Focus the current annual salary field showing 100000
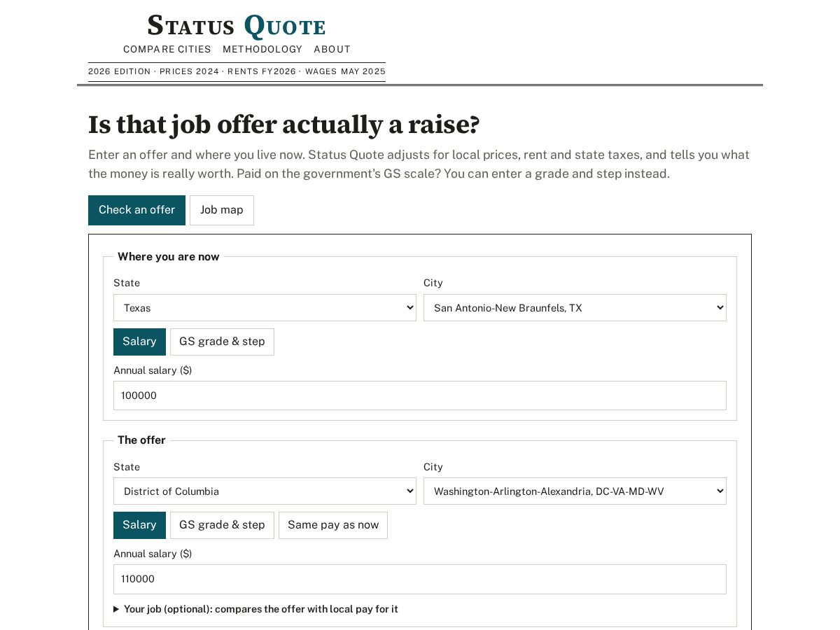840x630 pixels. pos(420,395)
